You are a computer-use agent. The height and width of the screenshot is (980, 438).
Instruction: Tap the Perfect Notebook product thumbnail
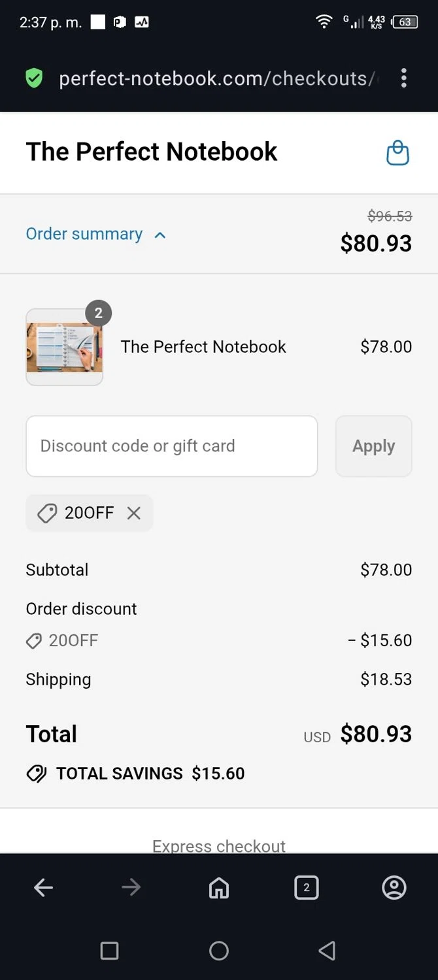tap(64, 348)
